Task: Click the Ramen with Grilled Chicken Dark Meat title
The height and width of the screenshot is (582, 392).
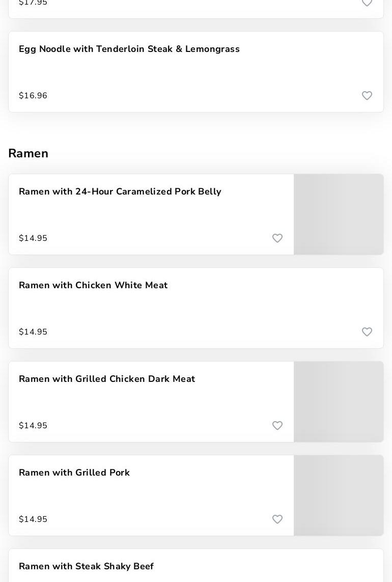Action: pos(107,379)
